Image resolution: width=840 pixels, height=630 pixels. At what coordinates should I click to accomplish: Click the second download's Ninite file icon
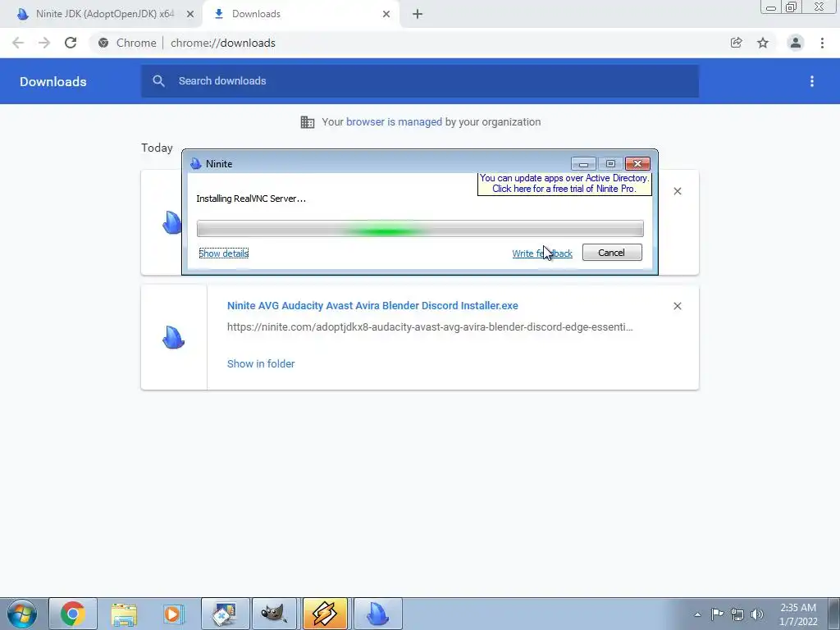(x=174, y=337)
